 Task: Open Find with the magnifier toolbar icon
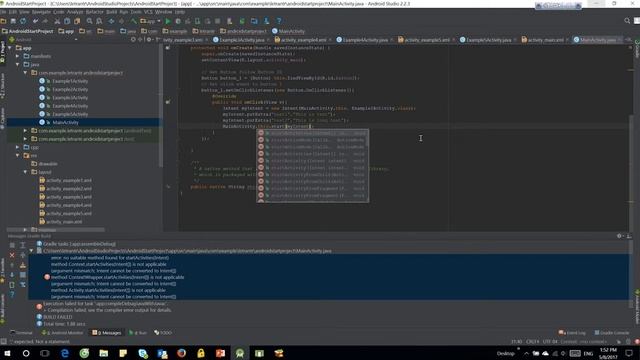[89, 21]
